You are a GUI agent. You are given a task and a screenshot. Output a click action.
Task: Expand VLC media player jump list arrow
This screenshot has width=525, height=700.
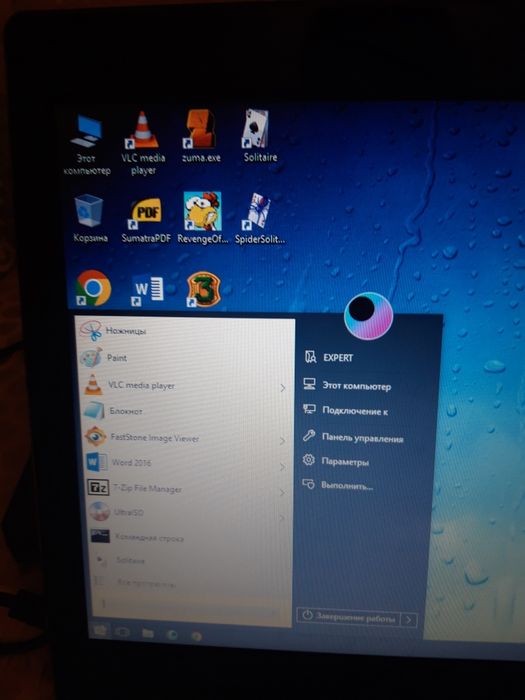click(x=283, y=388)
